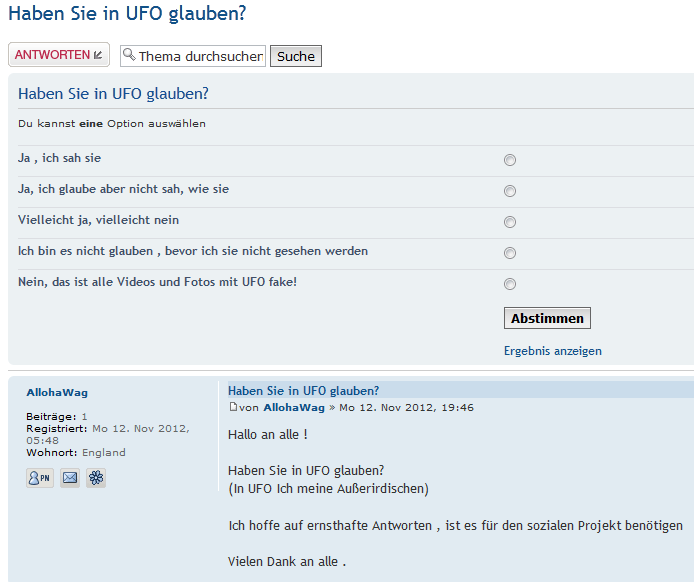Click AllohaWag author link after 'von'
This screenshot has width=694, height=582.
(x=294, y=408)
